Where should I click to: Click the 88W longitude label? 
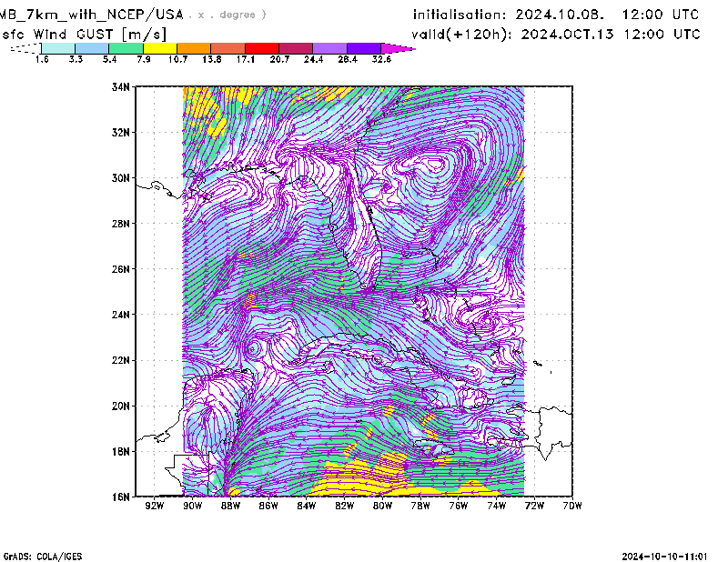pyautogui.click(x=231, y=506)
